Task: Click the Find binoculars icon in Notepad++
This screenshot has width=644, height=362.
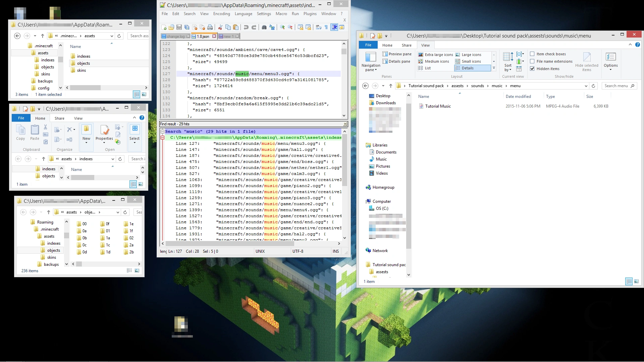Action: click(x=264, y=27)
